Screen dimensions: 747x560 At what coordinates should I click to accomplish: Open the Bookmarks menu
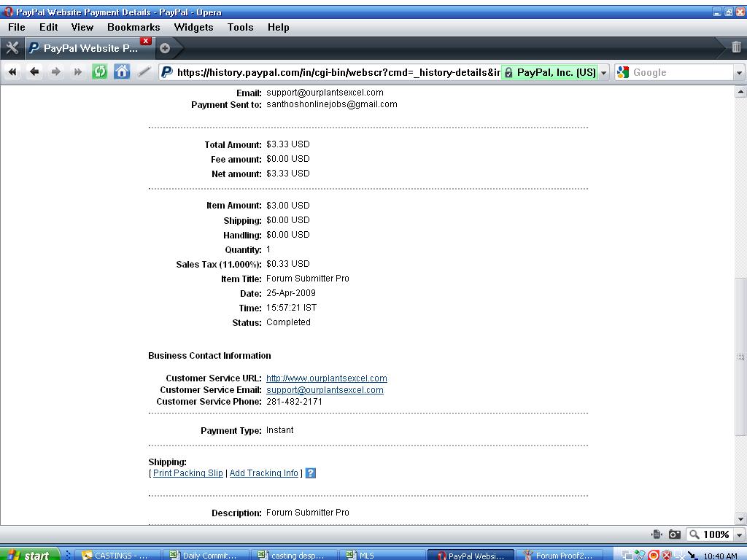(x=134, y=27)
